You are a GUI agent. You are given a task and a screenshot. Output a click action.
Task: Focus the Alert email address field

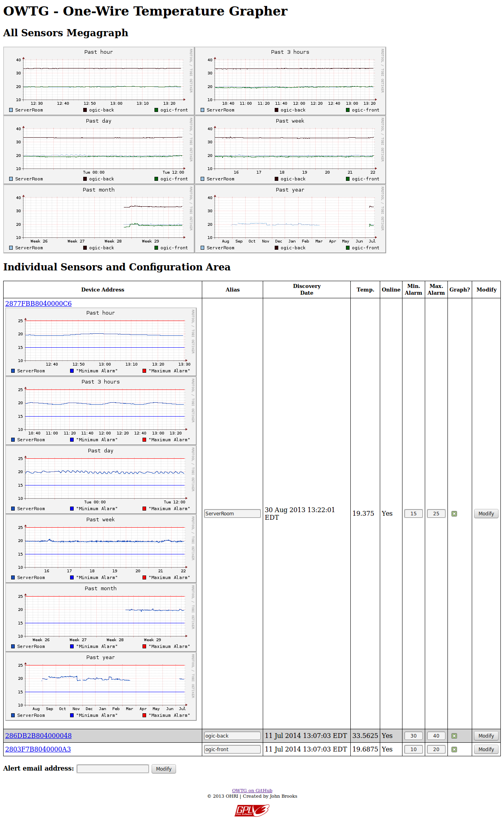[x=113, y=769]
